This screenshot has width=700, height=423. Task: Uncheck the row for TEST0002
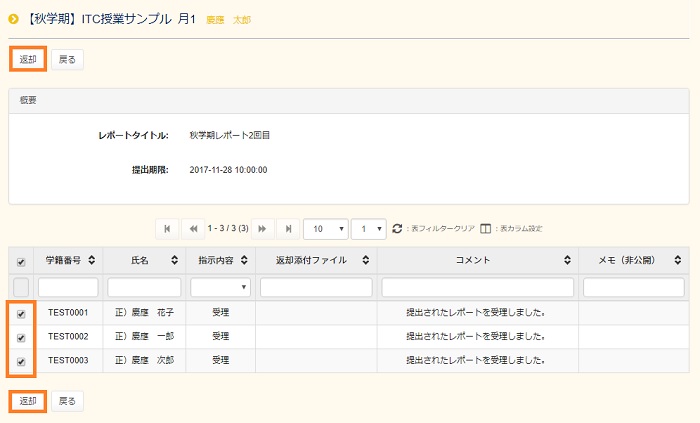pyautogui.click(x=21, y=337)
